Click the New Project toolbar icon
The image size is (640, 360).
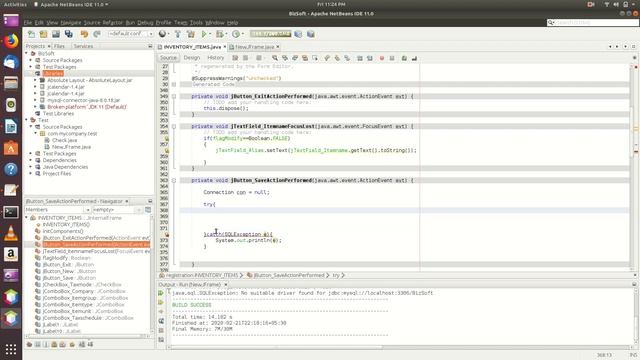43,34
